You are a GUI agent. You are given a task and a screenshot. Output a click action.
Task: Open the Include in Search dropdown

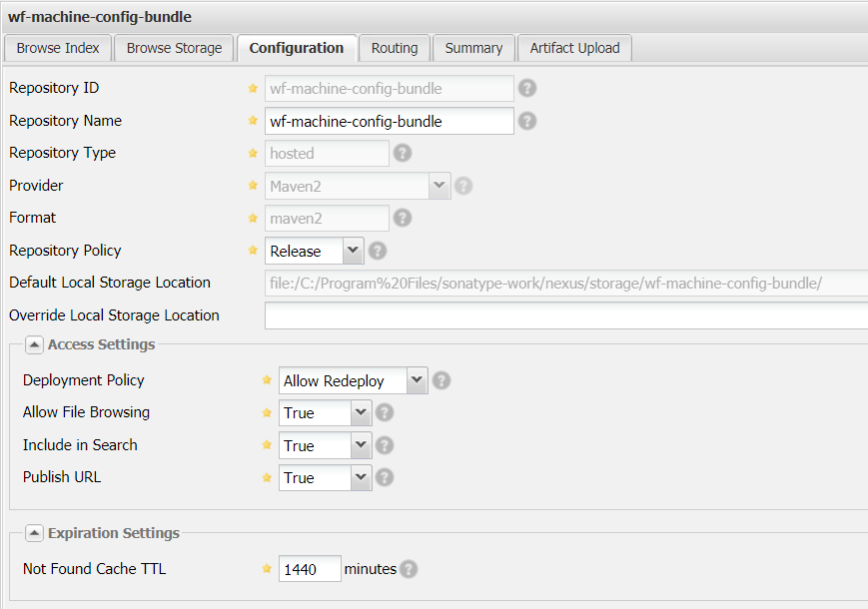point(361,445)
